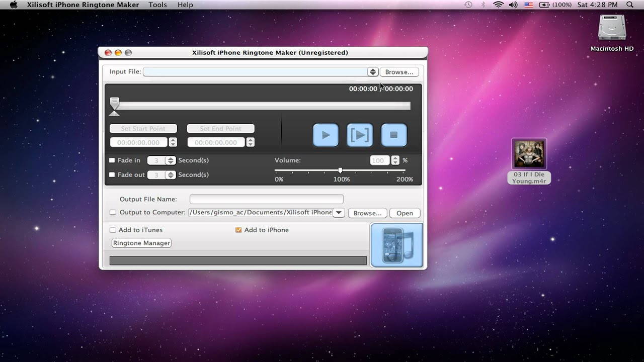The image size is (644, 362).
Task: Expand the output folder path dropdown
Action: pyautogui.click(x=339, y=213)
